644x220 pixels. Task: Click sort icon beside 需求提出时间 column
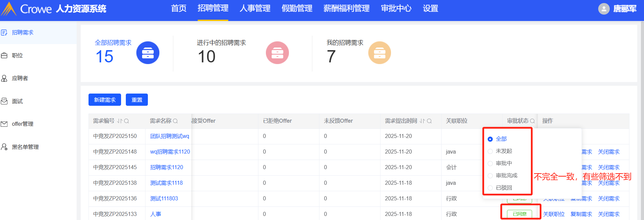click(x=422, y=121)
